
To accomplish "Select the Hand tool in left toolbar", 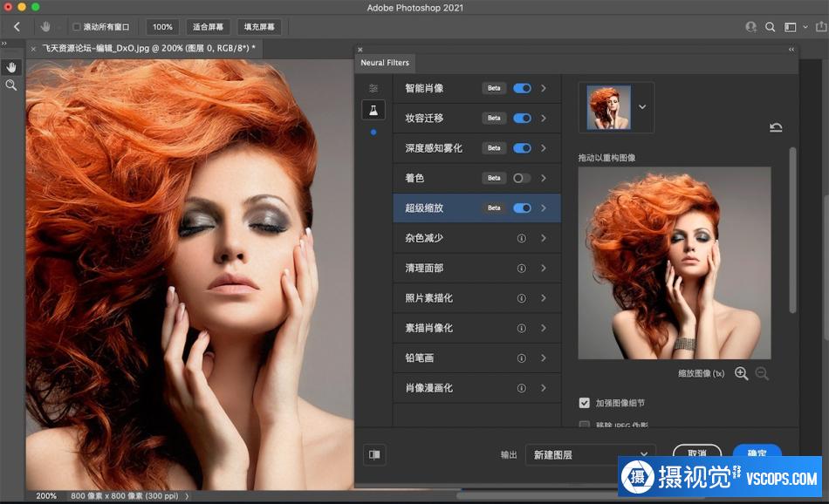I will [x=11, y=67].
